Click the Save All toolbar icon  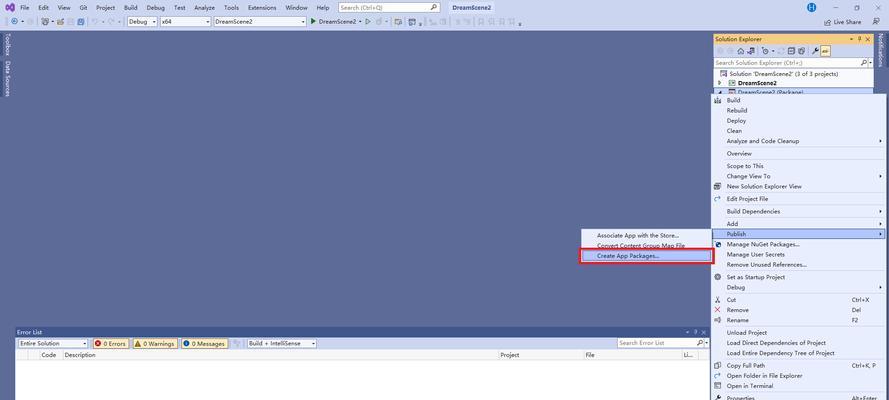[x=81, y=22]
